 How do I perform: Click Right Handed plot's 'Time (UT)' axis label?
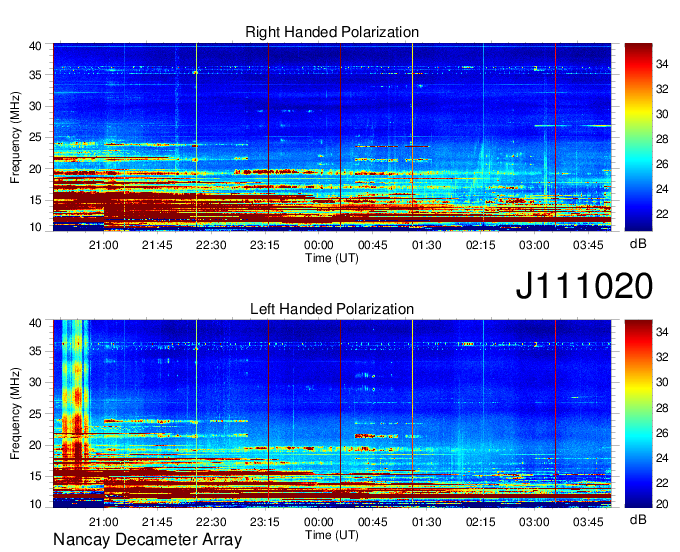pyautogui.click(x=332, y=258)
